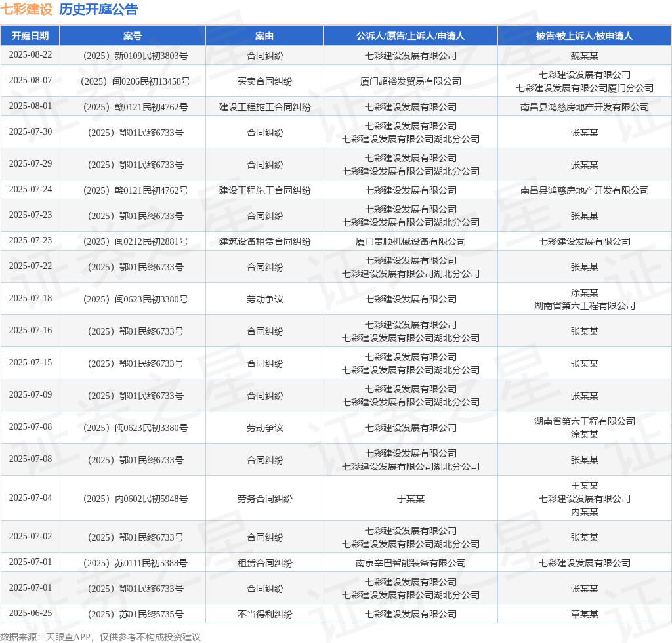Select the 七彩建设 title text
This screenshot has width=672, height=643.
pyautogui.click(x=26, y=9)
